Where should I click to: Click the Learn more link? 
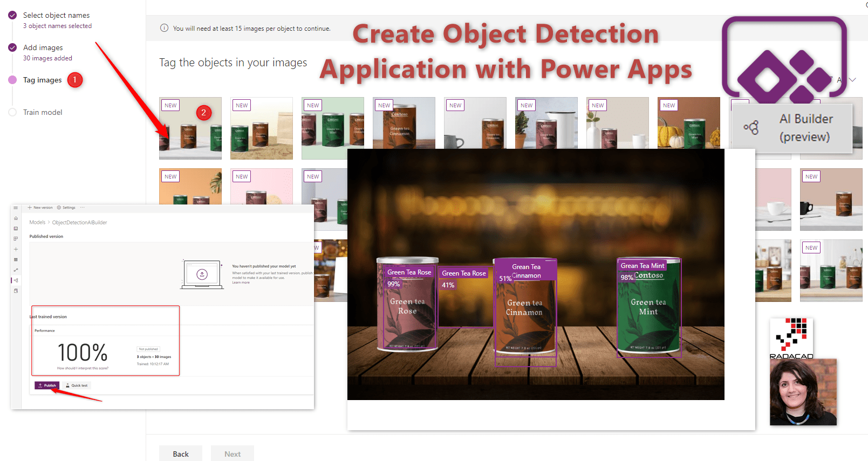coord(241,283)
